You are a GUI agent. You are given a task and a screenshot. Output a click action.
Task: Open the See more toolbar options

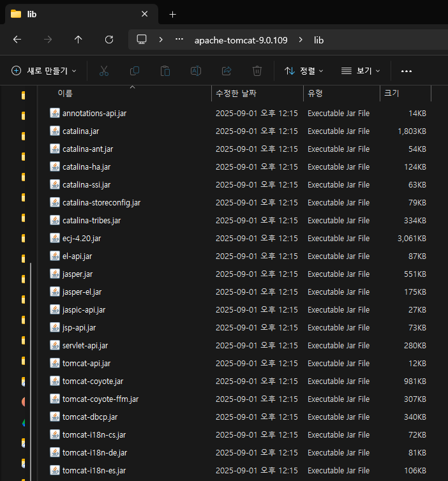tap(407, 71)
